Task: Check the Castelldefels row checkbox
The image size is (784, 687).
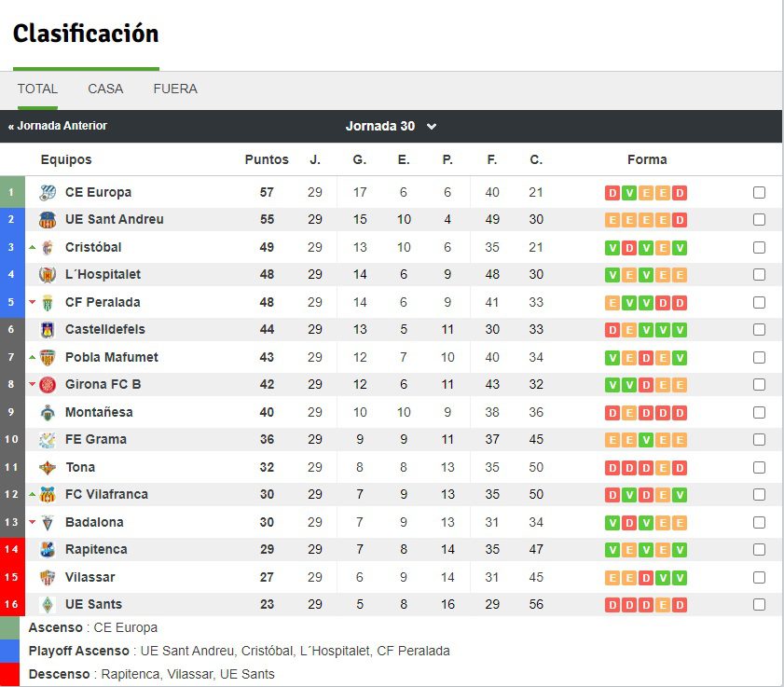Action: (x=759, y=329)
